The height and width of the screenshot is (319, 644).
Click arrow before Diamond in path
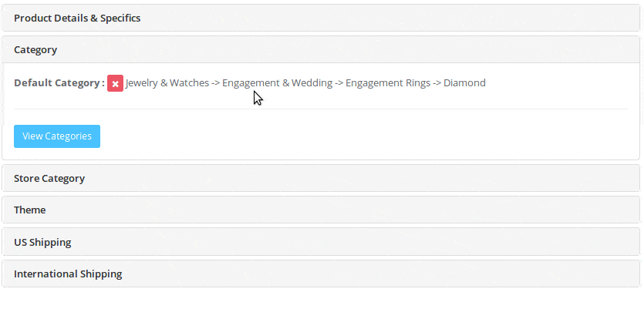[437, 82]
